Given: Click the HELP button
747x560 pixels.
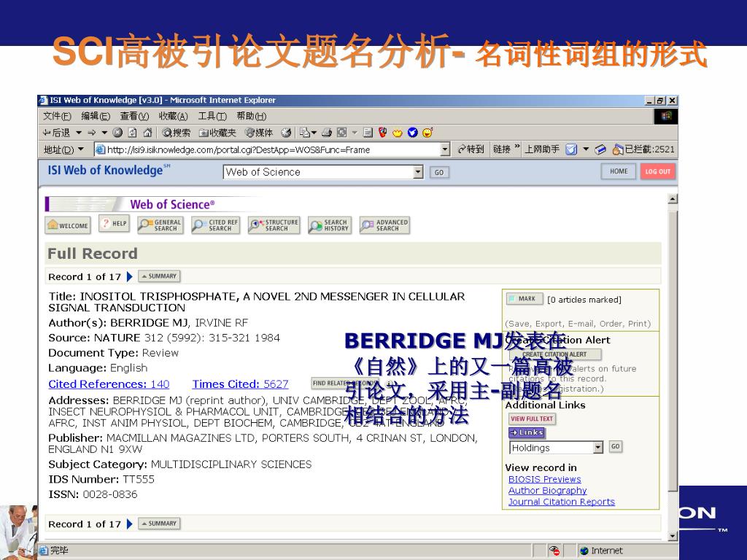Looking at the screenshot, I should [115, 223].
